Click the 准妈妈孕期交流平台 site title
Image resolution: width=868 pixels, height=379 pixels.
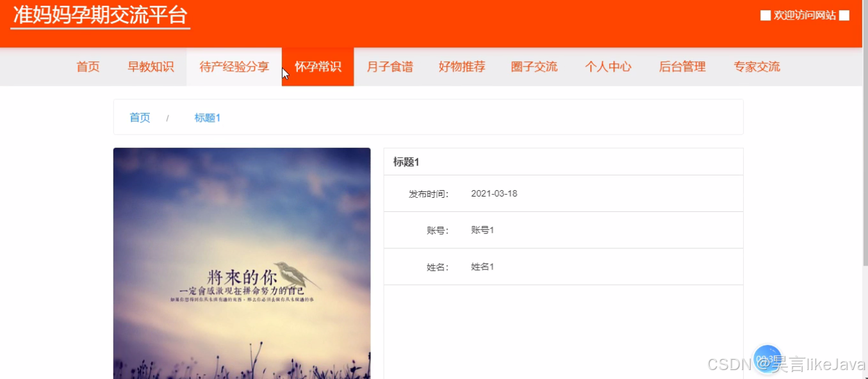pyautogui.click(x=101, y=15)
